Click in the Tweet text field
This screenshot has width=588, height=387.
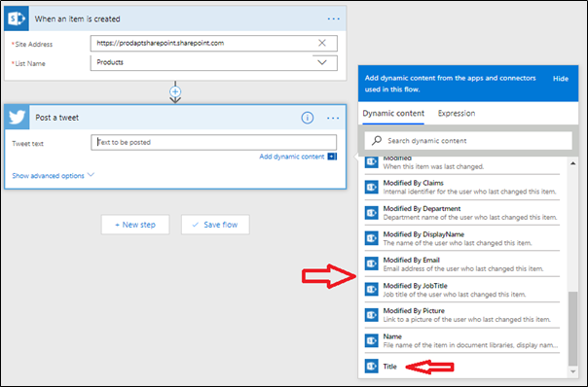point(214,142)
